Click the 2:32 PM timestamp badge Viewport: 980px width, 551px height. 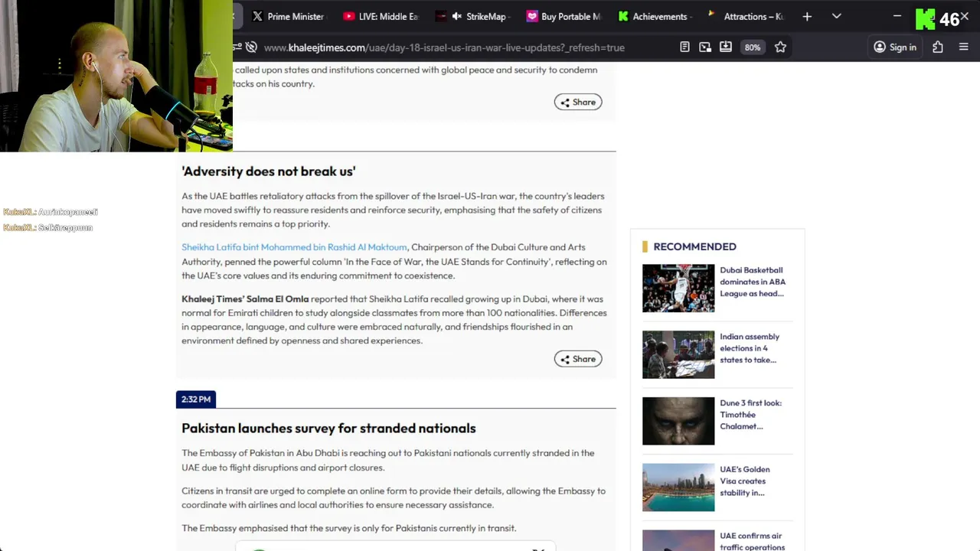196,399
